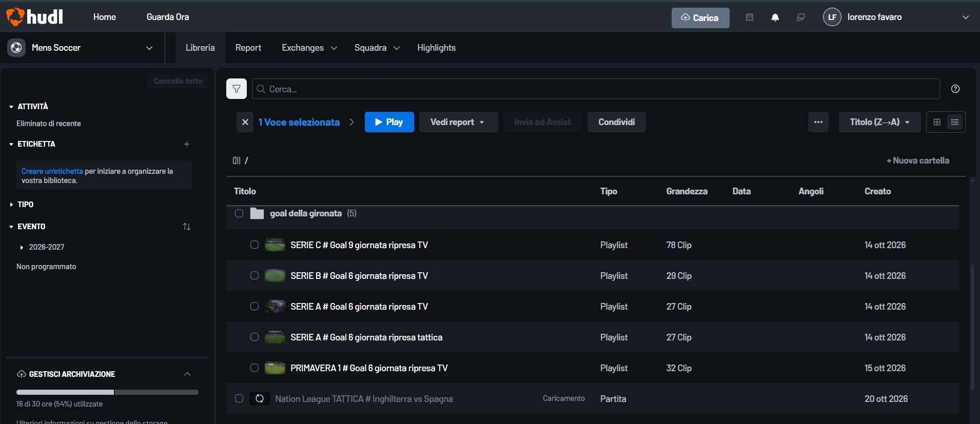Click the loading spinner icon on Nation League row
Image resolution: width=980 pixels, height=424 pixels.
tap(260, 399)
